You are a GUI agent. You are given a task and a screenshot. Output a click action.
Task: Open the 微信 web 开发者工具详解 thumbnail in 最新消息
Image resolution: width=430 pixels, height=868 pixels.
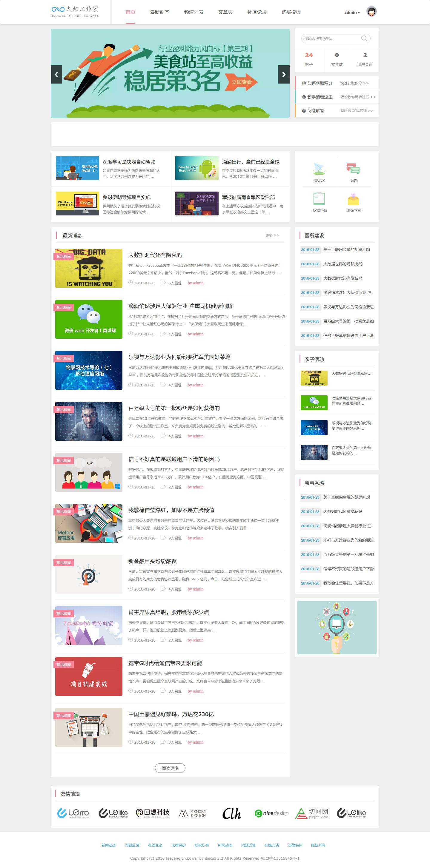point(89,319)
